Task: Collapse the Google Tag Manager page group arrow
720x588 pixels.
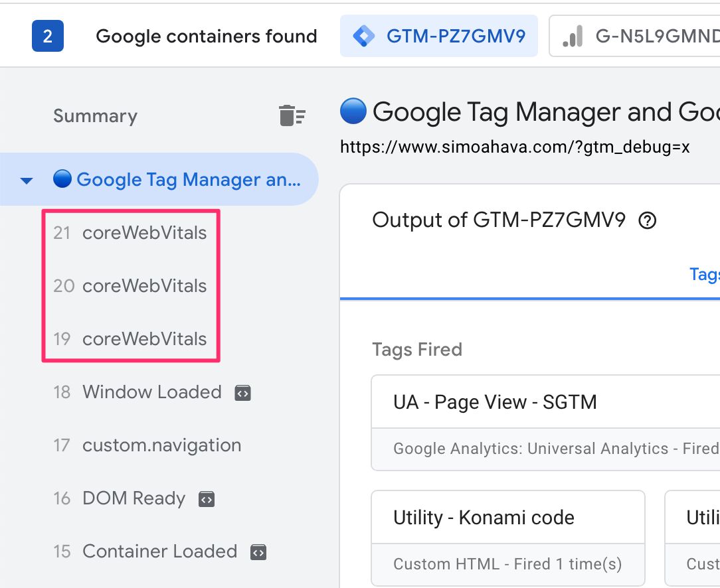Action: point(27,181)
